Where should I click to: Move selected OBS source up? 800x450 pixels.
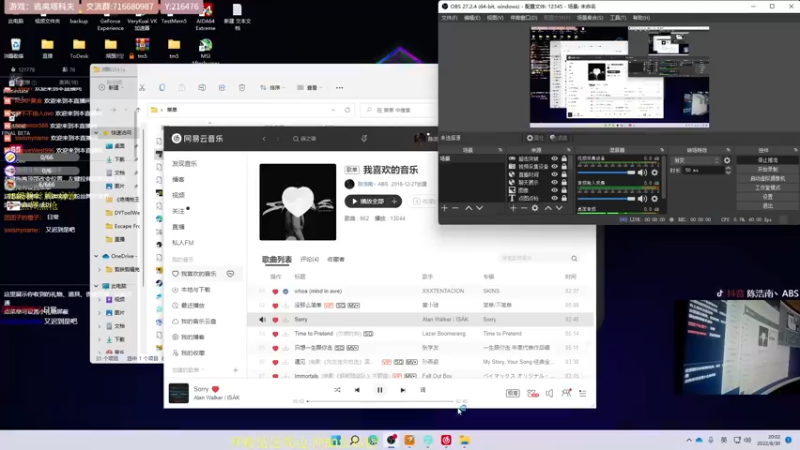(548, 208)
